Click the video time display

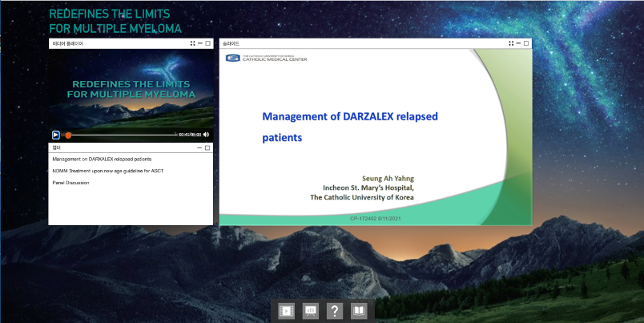190,135
